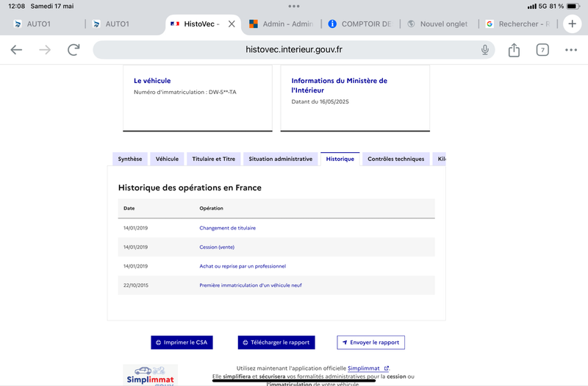
Task: Click the 22/10/2015 date cell
Action: pyautogui.click(x=136, y=285)
